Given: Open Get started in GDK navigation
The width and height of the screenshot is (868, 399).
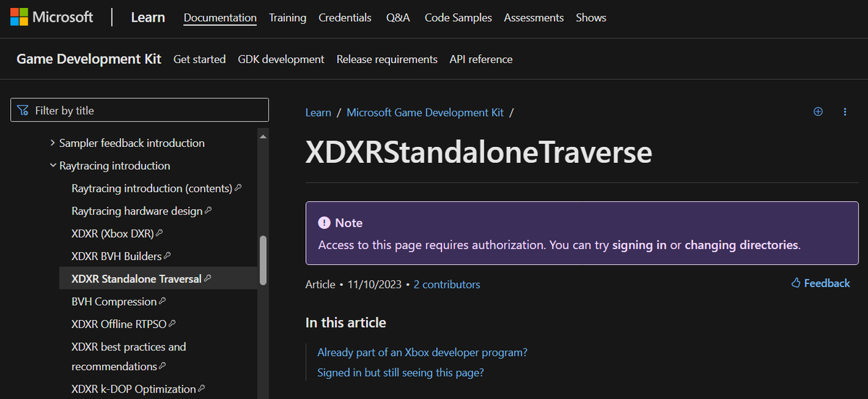Looking at the screenshot, I should 200,59.
